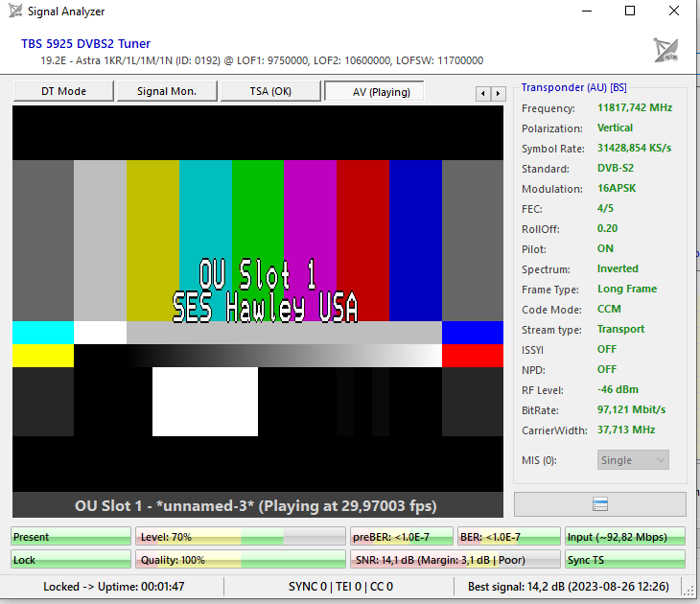The width and height of the screenshot is (700, 604).
Task: Click the SYNC 0 | TEI 0 | CC 0 status
Action: pos(340,586)
